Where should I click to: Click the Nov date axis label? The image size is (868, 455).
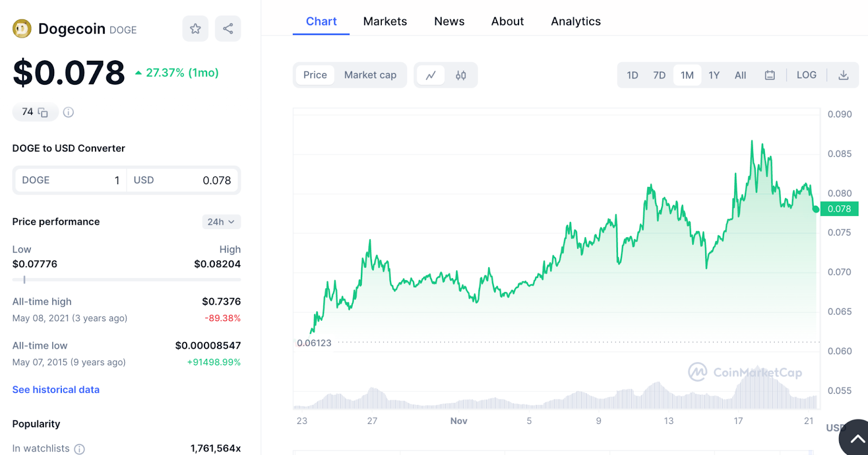click(458, 421)
